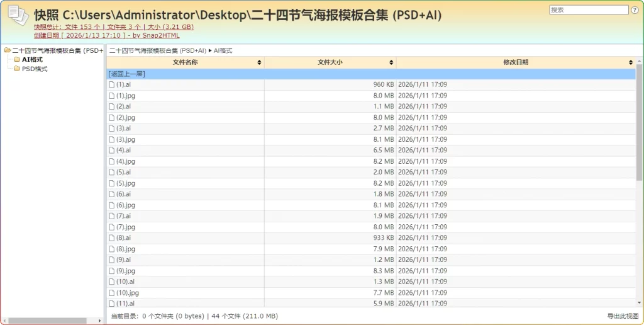Click [返回上一层] to go up
Viewport: 644px width, 325px height.
click(127, 74)
